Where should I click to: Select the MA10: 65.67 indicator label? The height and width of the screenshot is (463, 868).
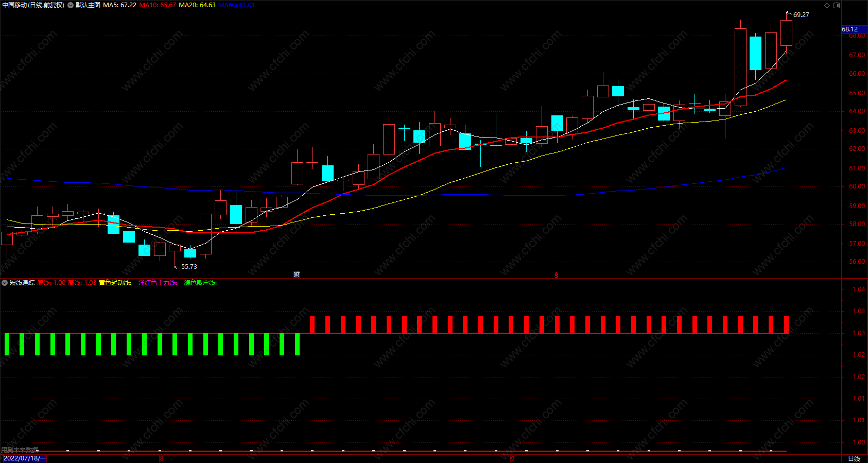158,5
